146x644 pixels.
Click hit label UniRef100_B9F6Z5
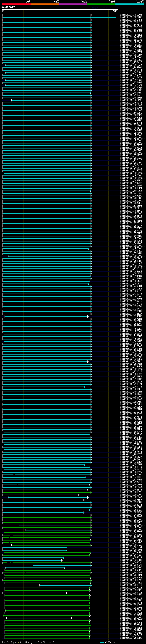pyautogui.click(x=131, y=65)
